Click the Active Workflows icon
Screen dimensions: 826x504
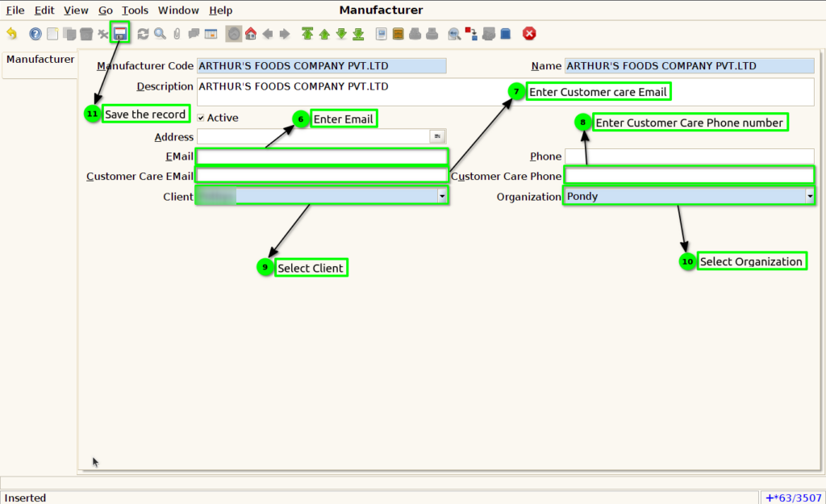coord(471,34)
